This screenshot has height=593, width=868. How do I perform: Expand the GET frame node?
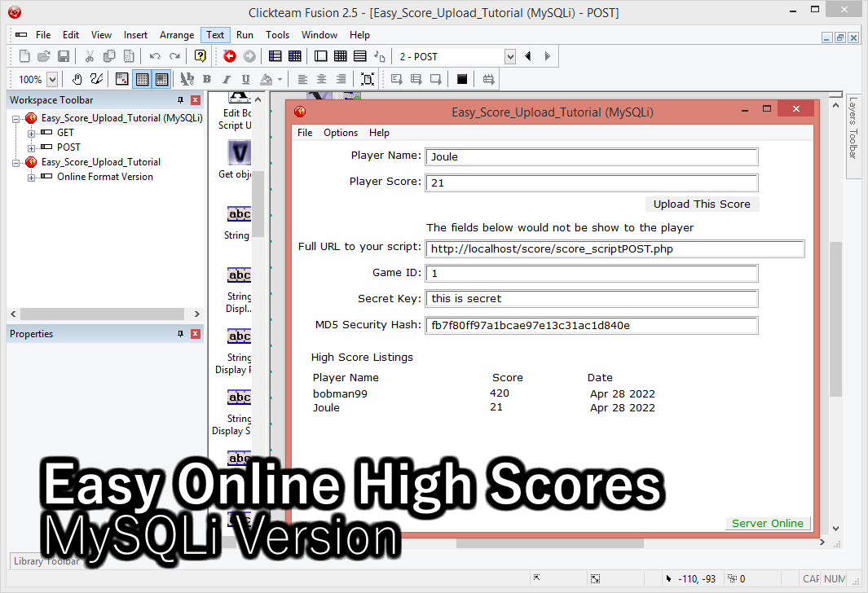pos(32,134)
